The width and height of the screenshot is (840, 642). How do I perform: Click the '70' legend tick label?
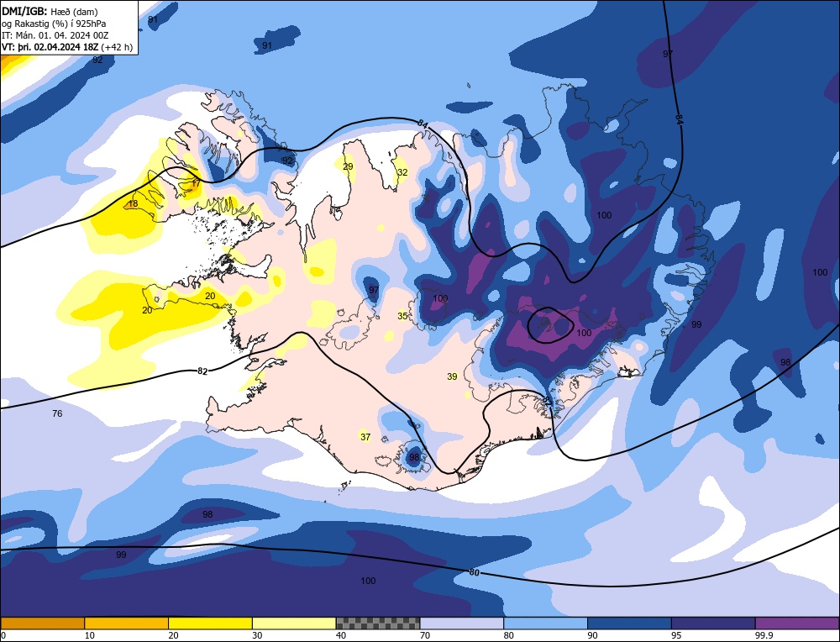point(425,635)
